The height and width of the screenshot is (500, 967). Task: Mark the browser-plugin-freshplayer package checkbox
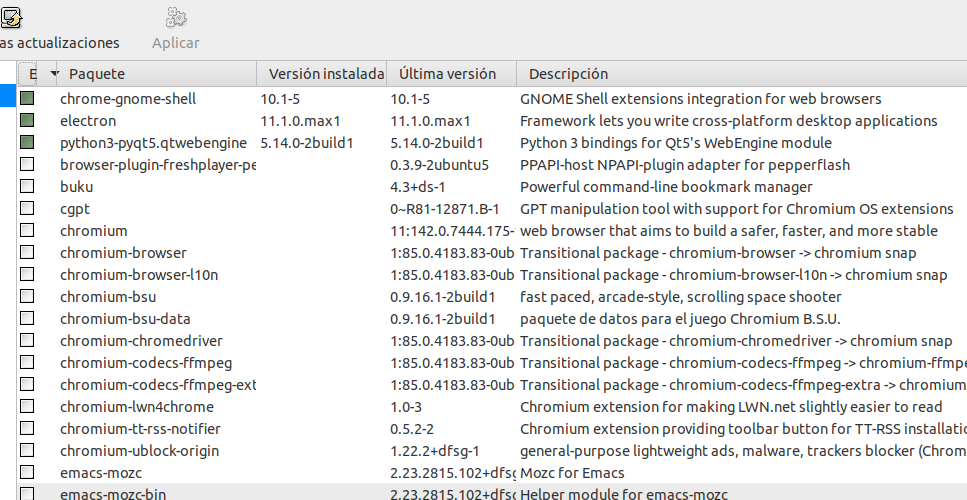[27, 165]
